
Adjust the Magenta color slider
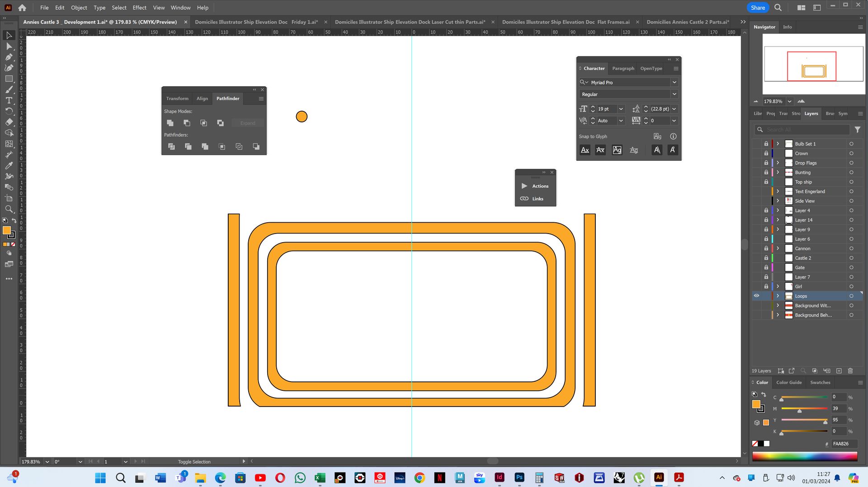point(799,410)
